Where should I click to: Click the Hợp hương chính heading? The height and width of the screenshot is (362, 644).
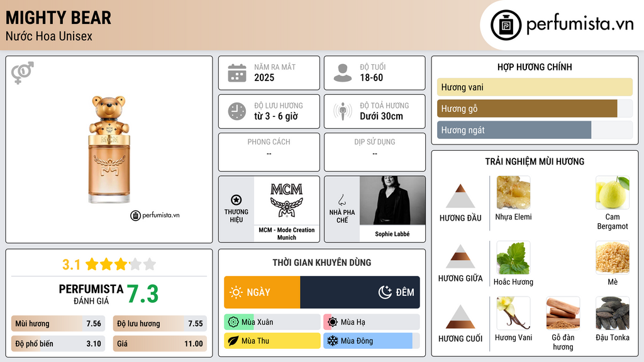[535, 67]
